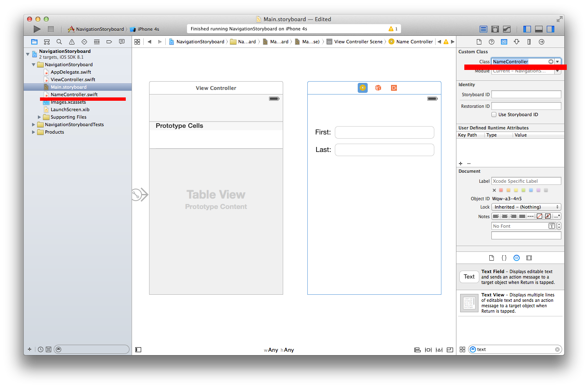Toggle library icon view grid
This screenshot has width=588, height=388.
[x=462, y=349]
